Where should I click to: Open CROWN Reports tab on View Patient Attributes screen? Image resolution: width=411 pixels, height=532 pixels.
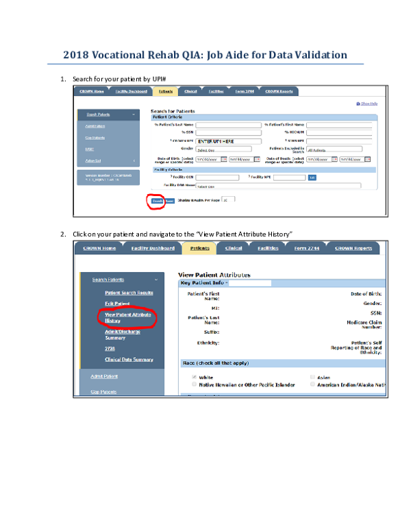coord(353,248)
